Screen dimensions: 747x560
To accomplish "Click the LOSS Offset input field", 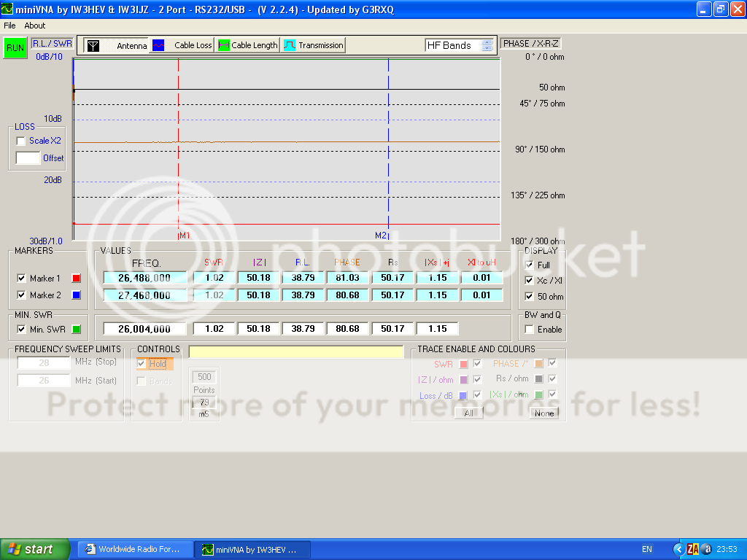I will (x=28, y=157).
